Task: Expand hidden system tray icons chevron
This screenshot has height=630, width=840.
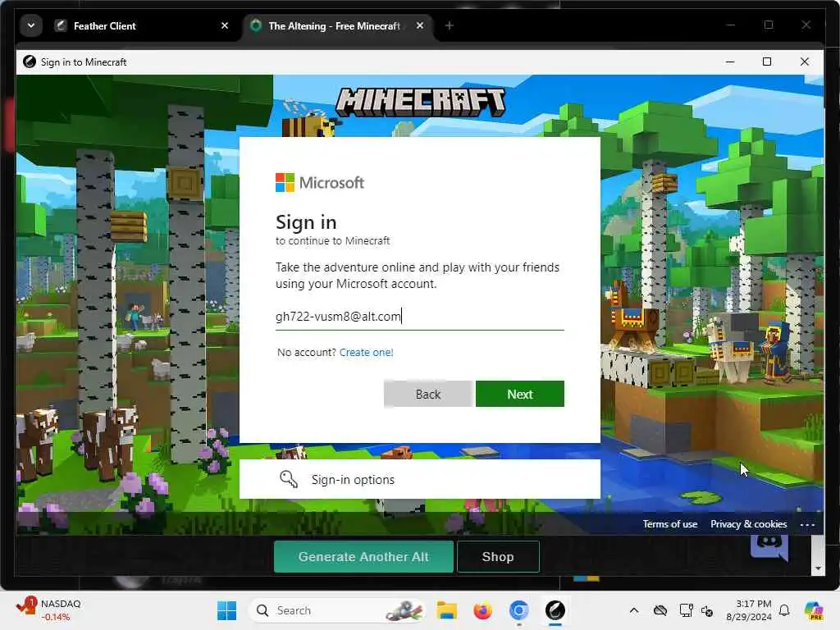Action: point(634,610)
